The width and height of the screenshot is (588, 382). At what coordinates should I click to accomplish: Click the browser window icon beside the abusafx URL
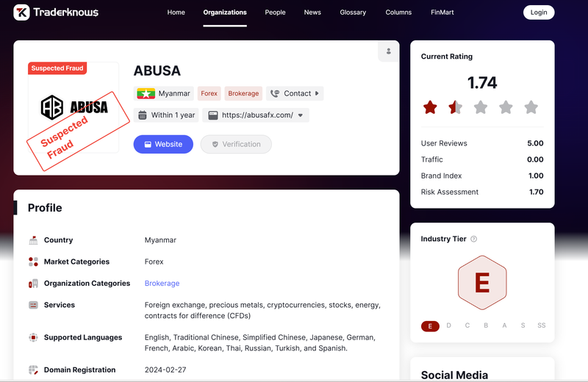213,115
